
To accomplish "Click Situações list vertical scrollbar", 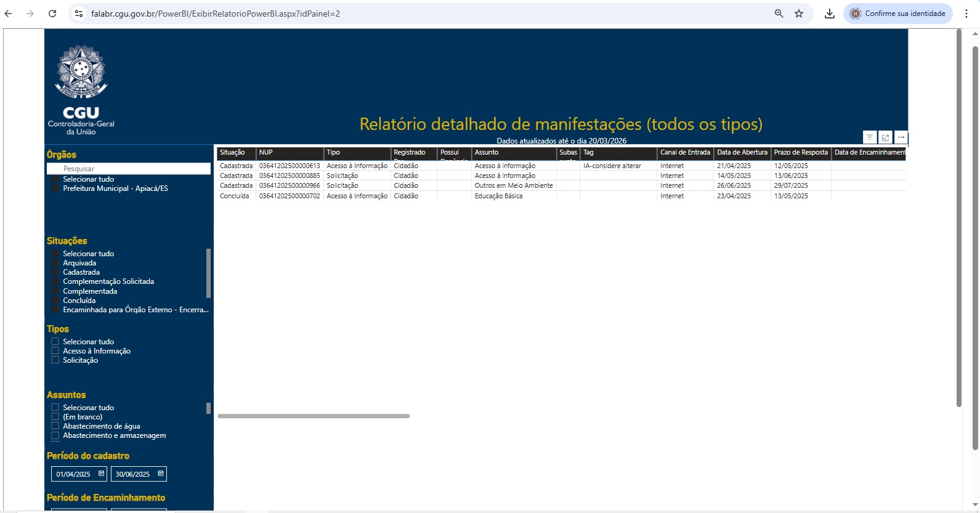I will (x=208, y=273).
